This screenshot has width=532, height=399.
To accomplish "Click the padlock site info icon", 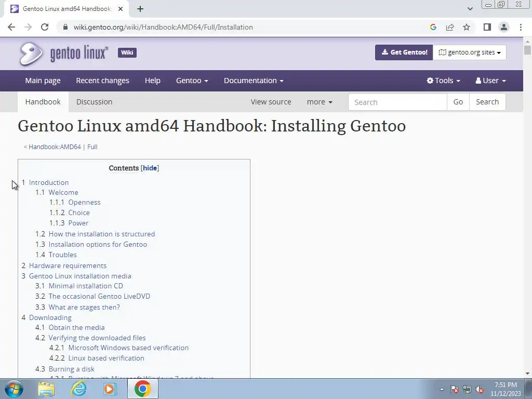I will [65, 27].
